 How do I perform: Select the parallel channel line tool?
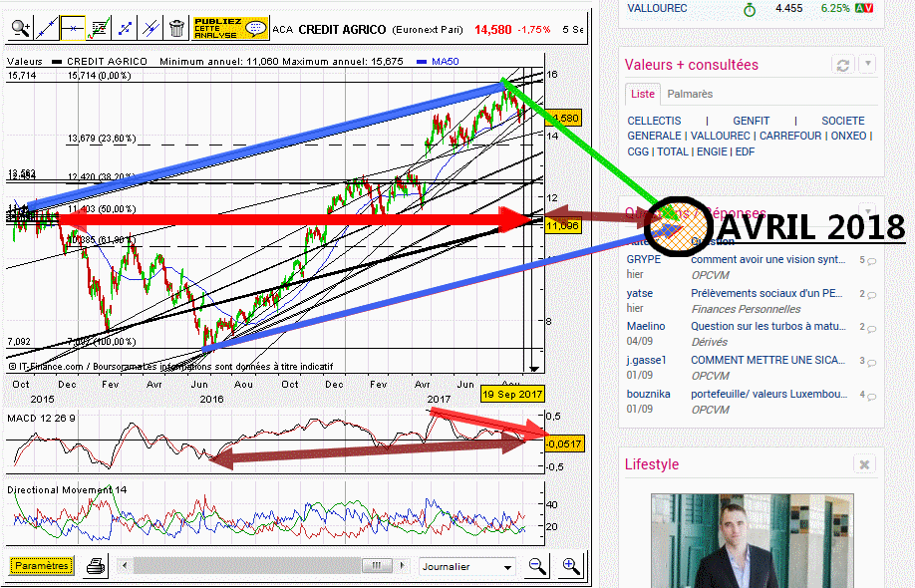coord(152,28)
